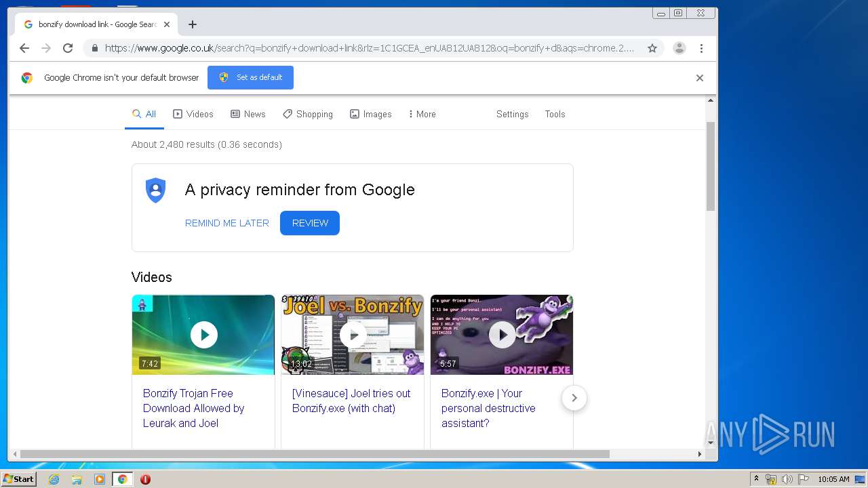Click the About 2,480 results text

click(207, 144)
